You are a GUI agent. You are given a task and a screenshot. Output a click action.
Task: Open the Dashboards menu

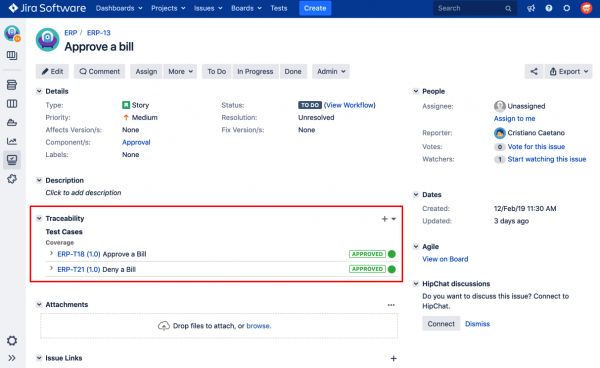tap(119, 8)
